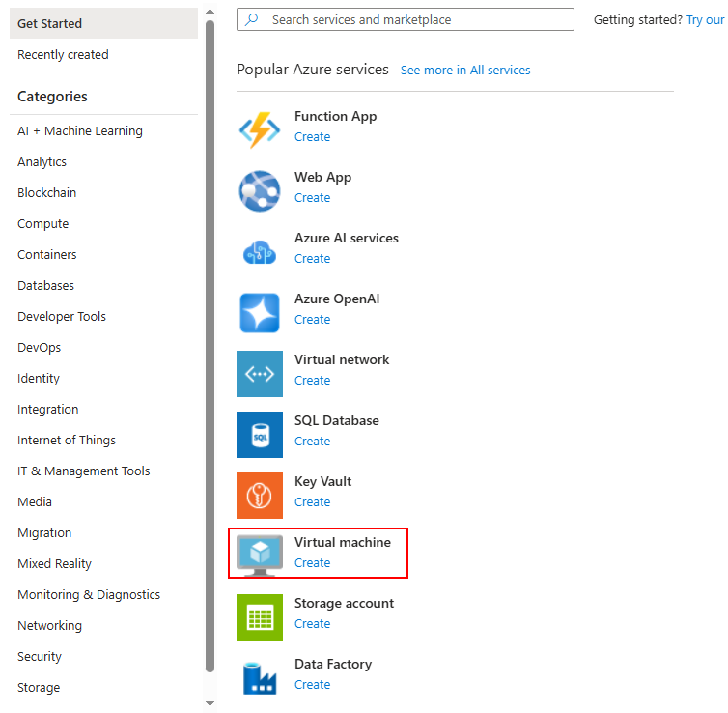This screenshot has width=728, height=713.
Task: Select Networking category
Action: tap(49, 626)
